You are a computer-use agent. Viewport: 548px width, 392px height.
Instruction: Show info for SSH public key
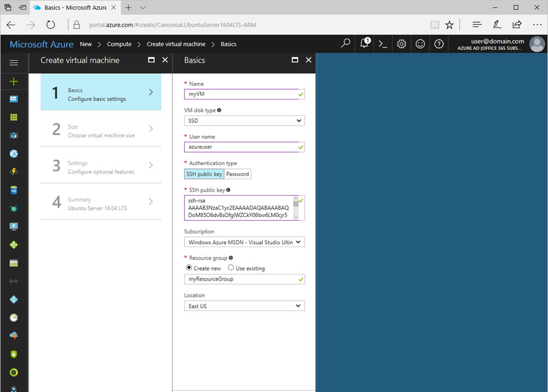tap(228, 190)
